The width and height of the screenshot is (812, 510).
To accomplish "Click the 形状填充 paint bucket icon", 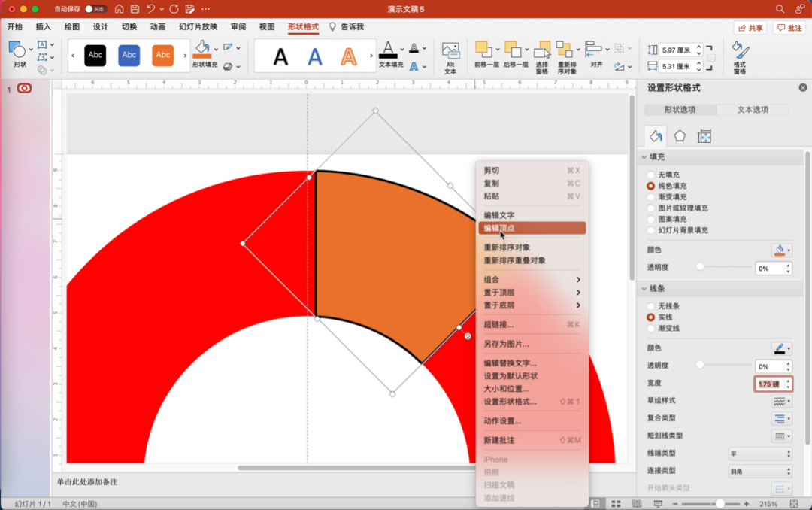I will click(202, 49).
